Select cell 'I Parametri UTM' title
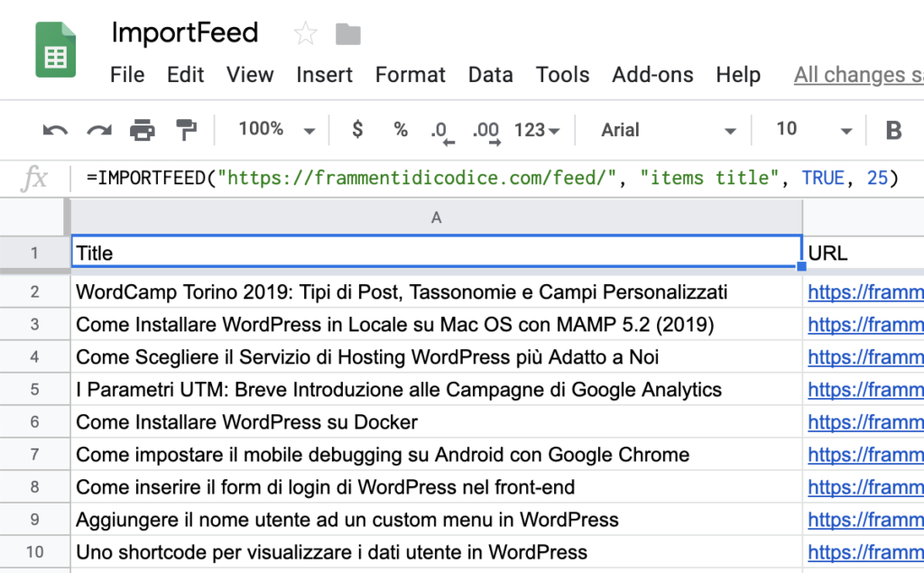Viewport: 924px width, 573px height. click(x=436, y=390)
